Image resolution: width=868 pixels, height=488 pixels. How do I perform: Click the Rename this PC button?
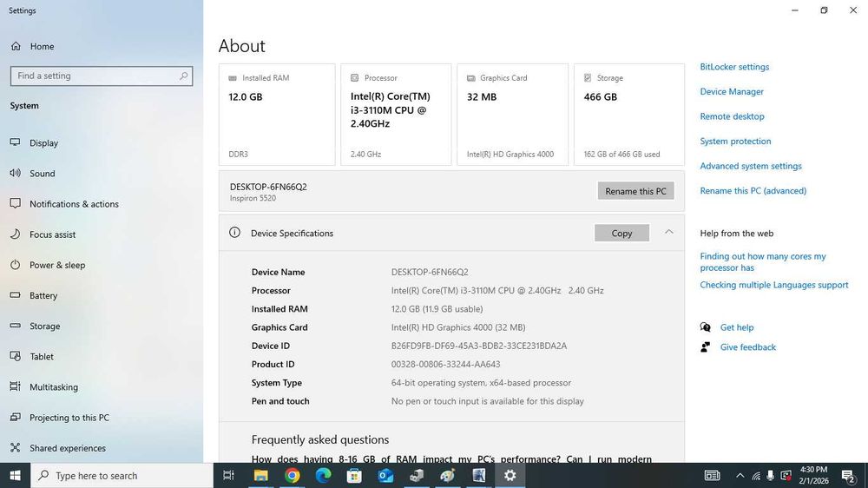(635, 191)
